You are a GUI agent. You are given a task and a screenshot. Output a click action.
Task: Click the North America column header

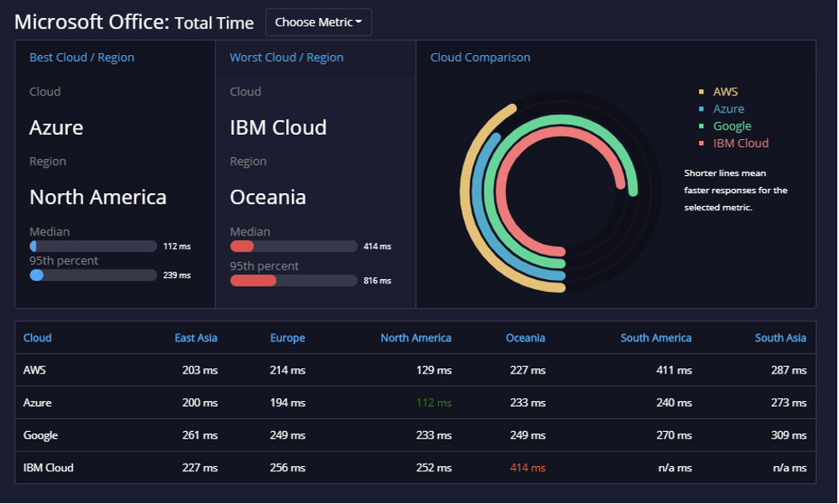(x=416, y=338)
